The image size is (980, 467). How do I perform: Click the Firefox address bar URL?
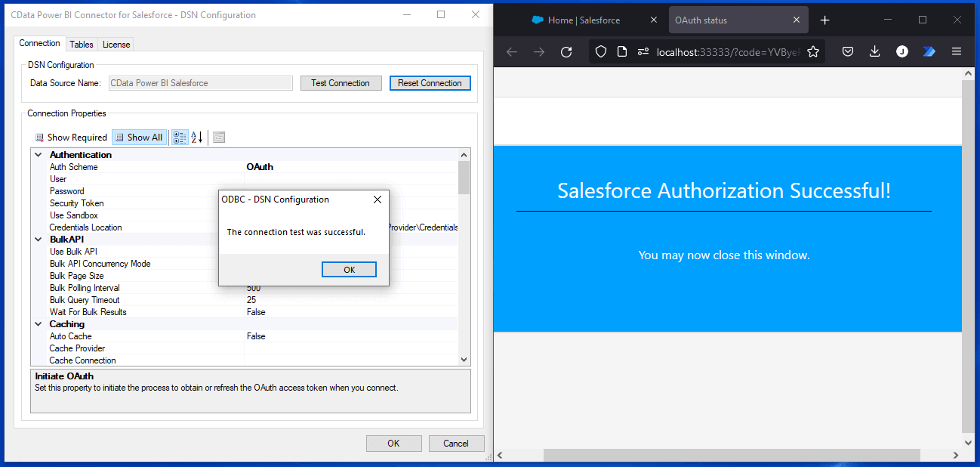728,51
